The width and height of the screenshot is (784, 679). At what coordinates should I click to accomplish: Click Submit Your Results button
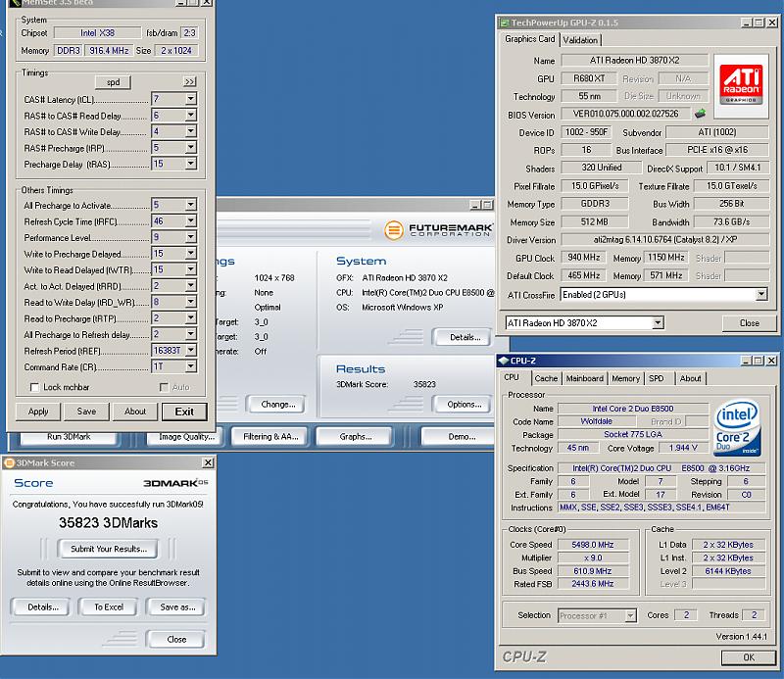(x=109, y=549)
